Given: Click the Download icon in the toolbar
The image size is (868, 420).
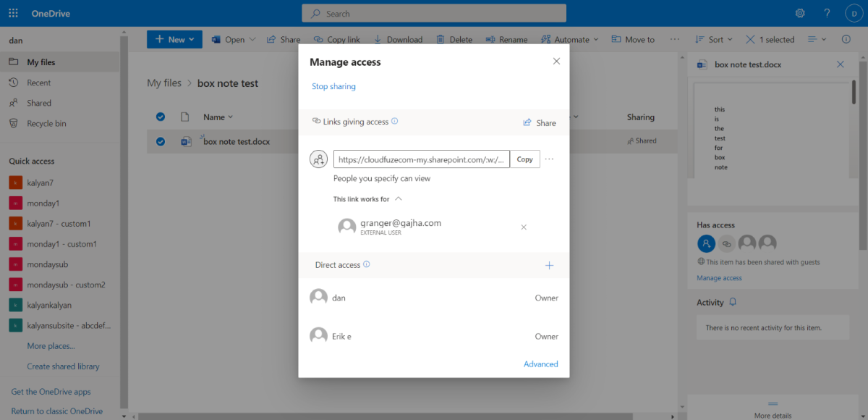Looking at the screenshot, I should pos(376,39).
